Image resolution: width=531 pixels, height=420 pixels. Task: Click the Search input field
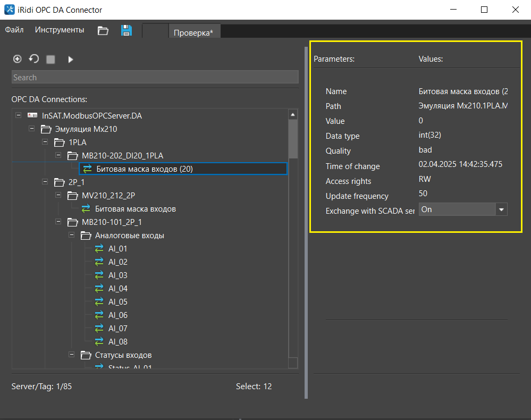tap(155, 78)
